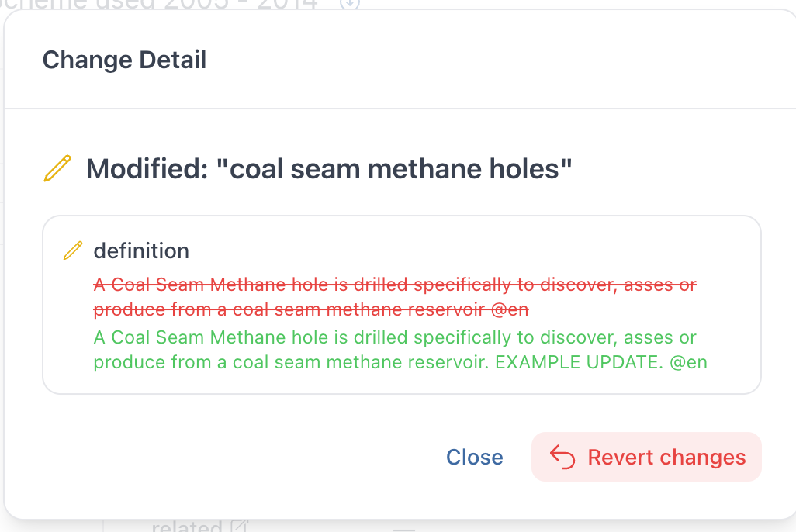Click the related label behind the dialog
Viewport: 796px width, 532px height.
[186, 527]
